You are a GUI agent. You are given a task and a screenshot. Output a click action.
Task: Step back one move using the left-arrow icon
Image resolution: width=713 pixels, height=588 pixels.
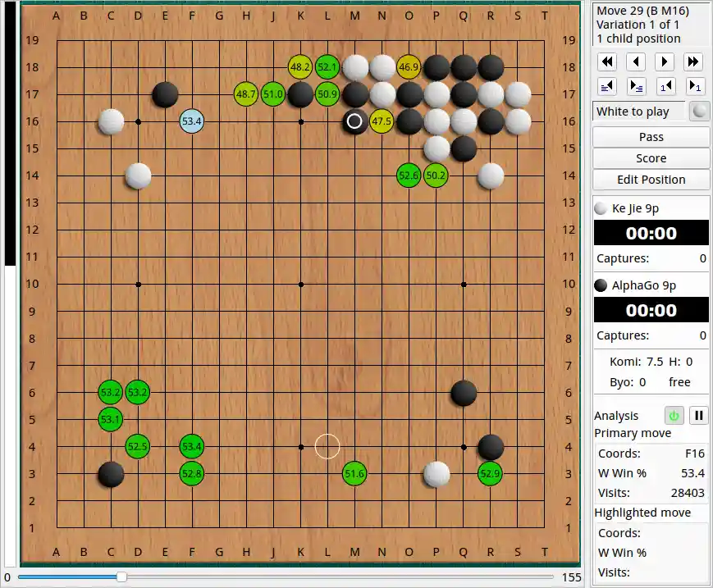[x=636, y=61]
